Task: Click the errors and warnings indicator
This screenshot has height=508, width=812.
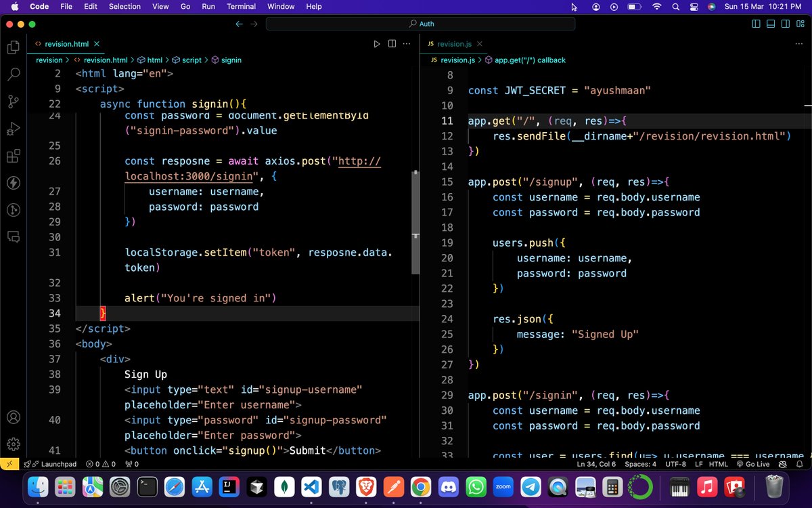Action: 100,464
